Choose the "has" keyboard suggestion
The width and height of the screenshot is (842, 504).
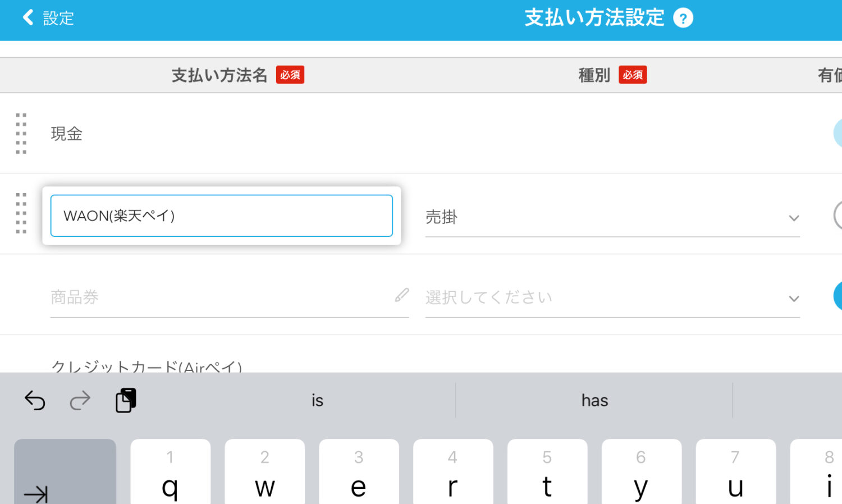click(x=594, y=401)
